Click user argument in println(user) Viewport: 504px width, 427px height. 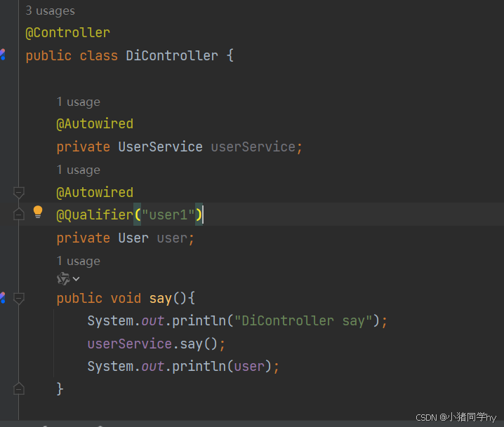pyautogui.click(x=249, y=366)
